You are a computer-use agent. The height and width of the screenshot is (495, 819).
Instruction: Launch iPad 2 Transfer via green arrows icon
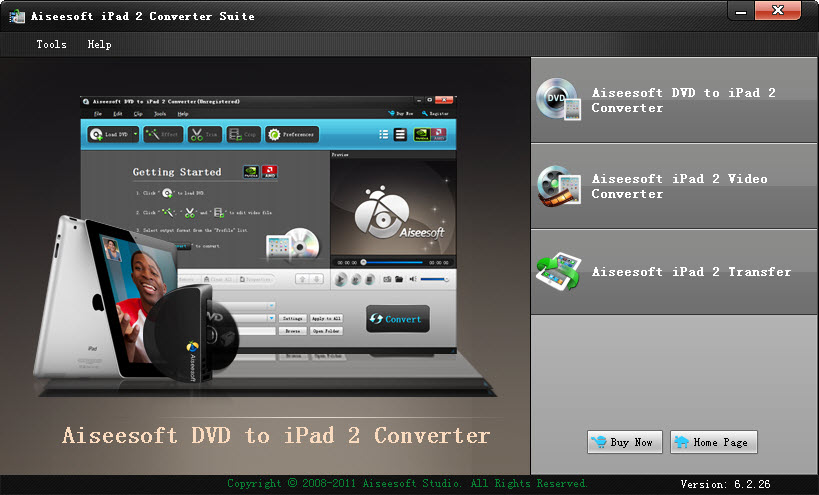click(558, 272)
